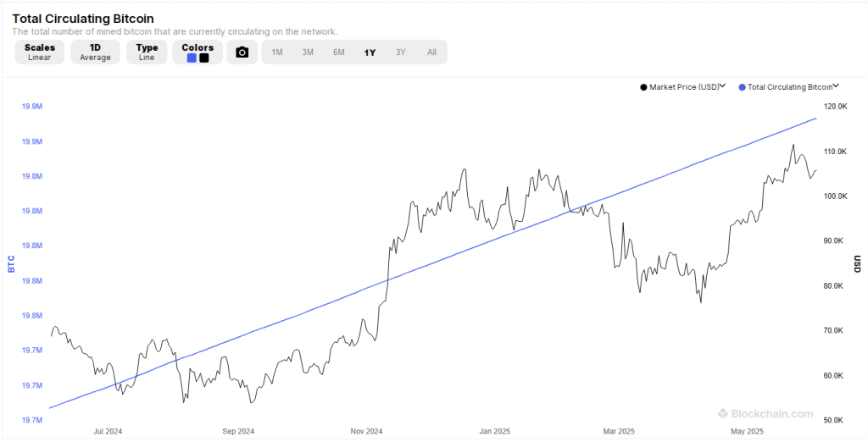
Task: Click the blue dot beside Total Circulating Bitcoin
Action: click(x=743, y=87)
